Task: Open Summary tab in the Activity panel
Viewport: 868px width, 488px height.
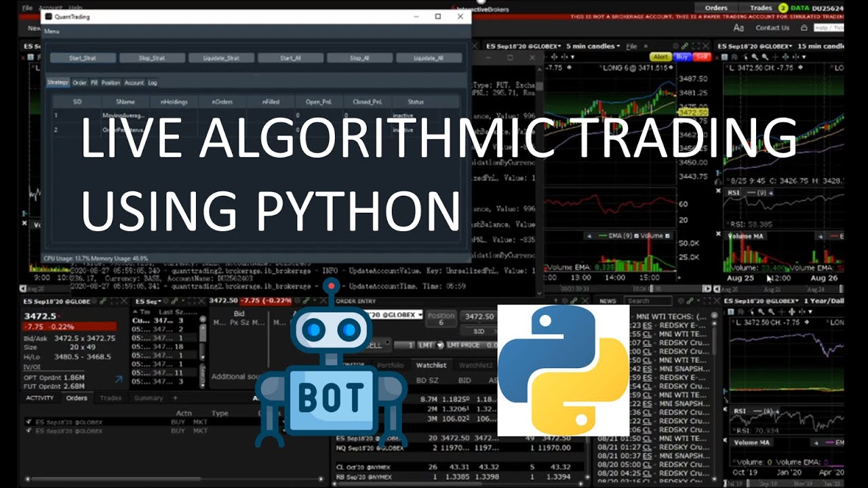Action: pyautogui.click(x=148, y=398)
